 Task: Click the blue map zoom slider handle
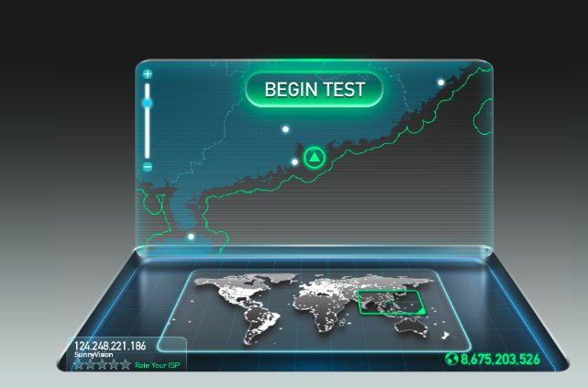point(148,103)
